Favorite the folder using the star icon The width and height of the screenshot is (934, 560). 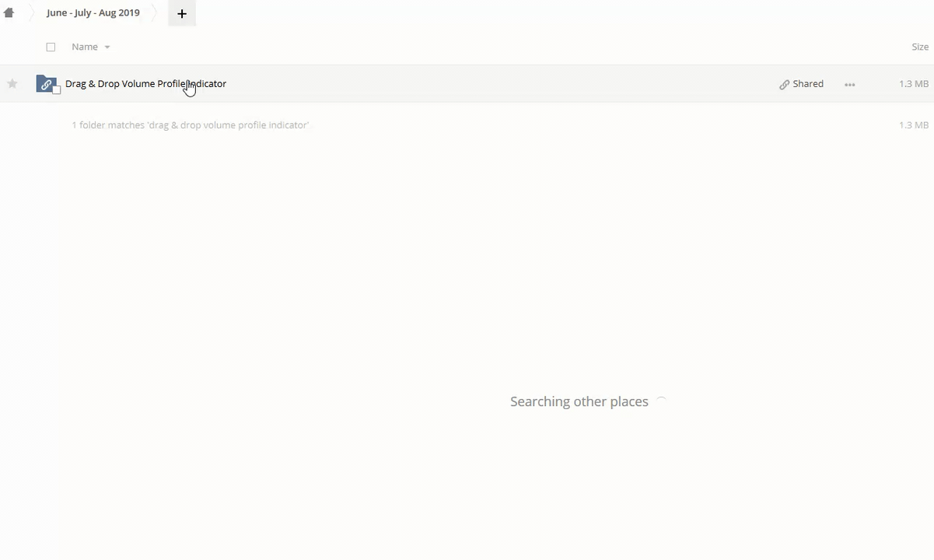(x=12, y=84)
